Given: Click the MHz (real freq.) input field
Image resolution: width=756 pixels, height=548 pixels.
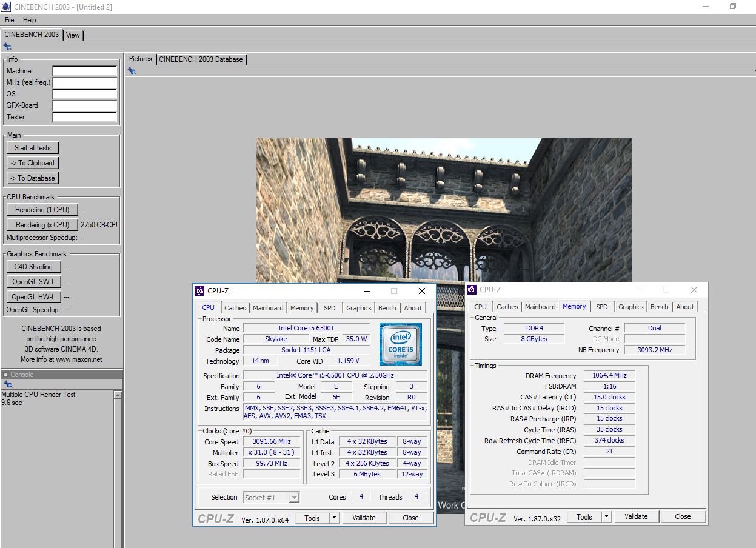Looking at the screenshot, I should [84, 82].
